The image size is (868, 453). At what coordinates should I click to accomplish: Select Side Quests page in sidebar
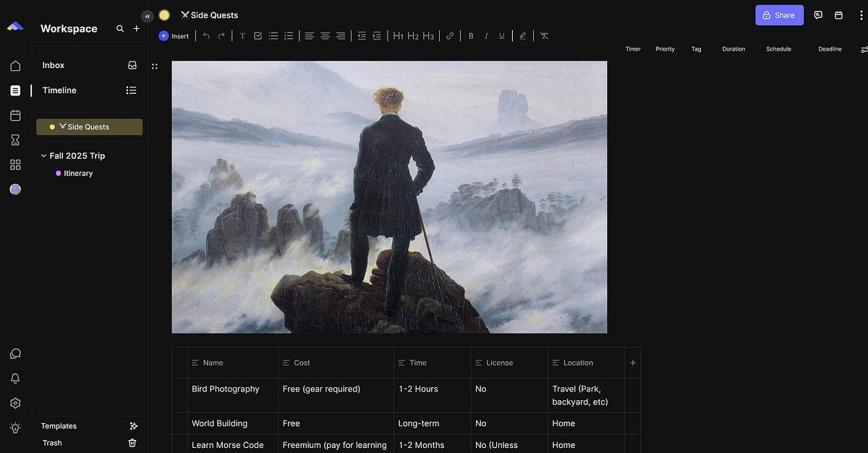point(90,127)
